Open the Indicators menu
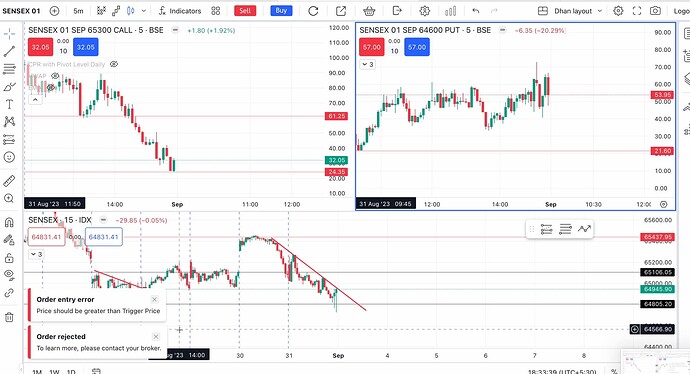Viewport: 690px width, 374px height. pos(180,11)
